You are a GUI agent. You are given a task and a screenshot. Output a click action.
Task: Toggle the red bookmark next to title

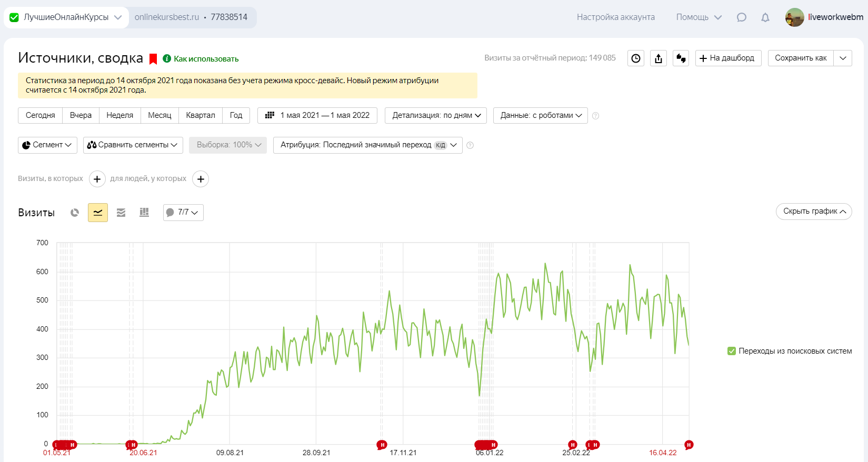pos(153,59)
